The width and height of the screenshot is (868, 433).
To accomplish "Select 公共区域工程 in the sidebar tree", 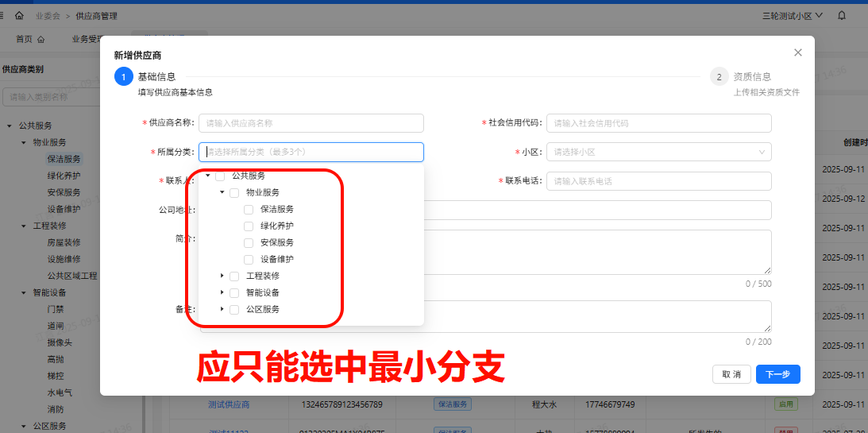I will point(72,276).
